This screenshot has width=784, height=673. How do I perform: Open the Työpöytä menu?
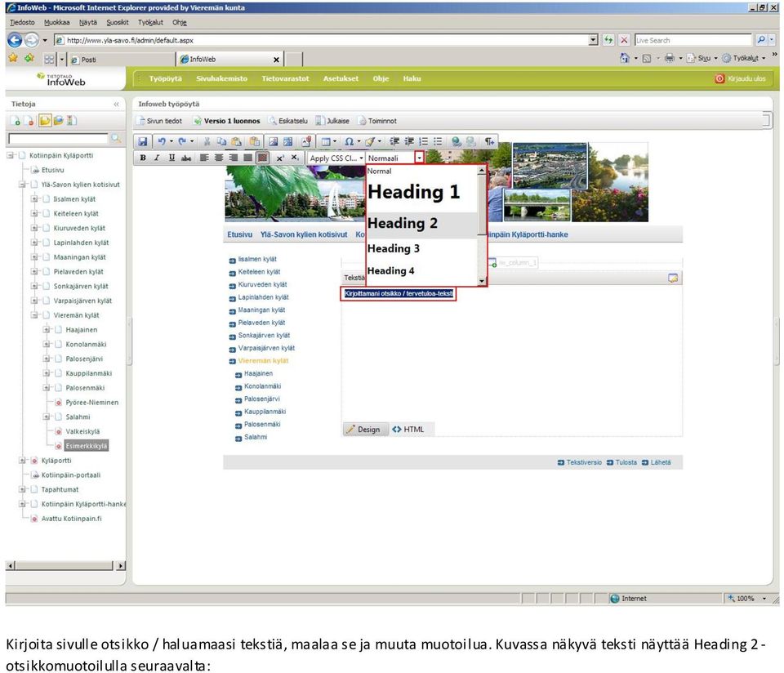[x=166, y=78]
